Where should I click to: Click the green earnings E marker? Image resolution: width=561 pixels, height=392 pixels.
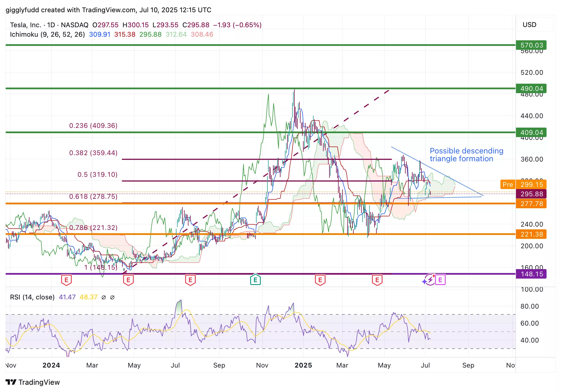(255, 280)
